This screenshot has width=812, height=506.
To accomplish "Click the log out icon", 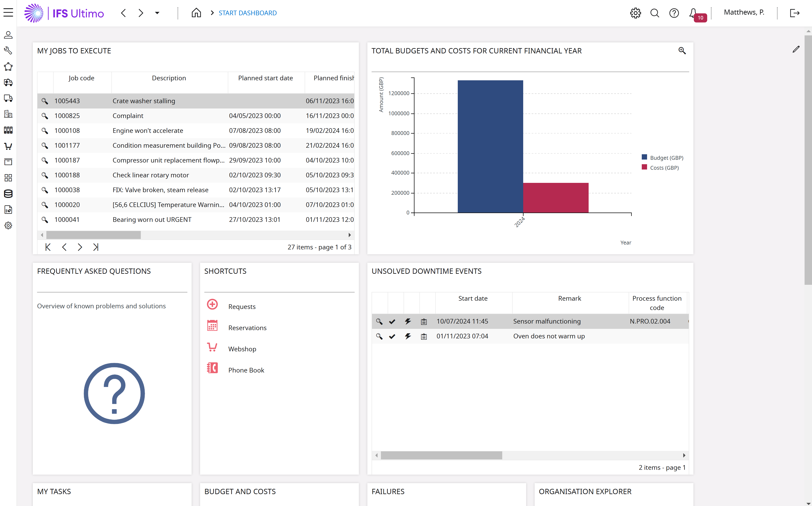I will click(x=795, y=13).
